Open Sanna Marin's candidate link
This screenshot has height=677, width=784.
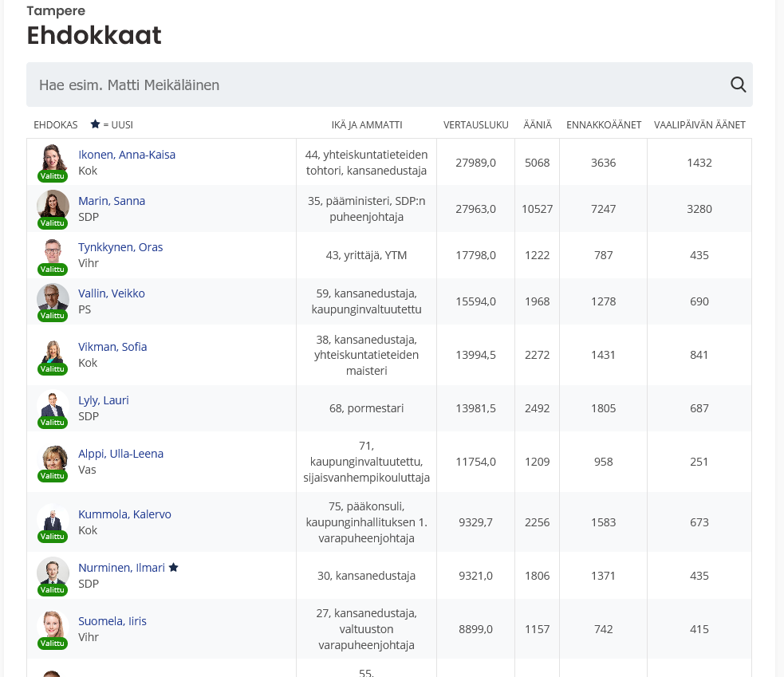[111, 201]
